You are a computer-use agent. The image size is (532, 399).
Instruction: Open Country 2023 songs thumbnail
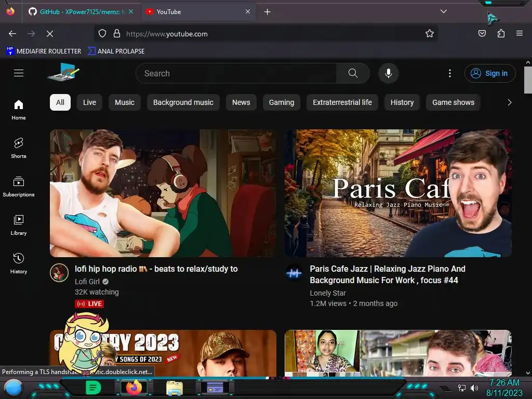pos(163,353)
